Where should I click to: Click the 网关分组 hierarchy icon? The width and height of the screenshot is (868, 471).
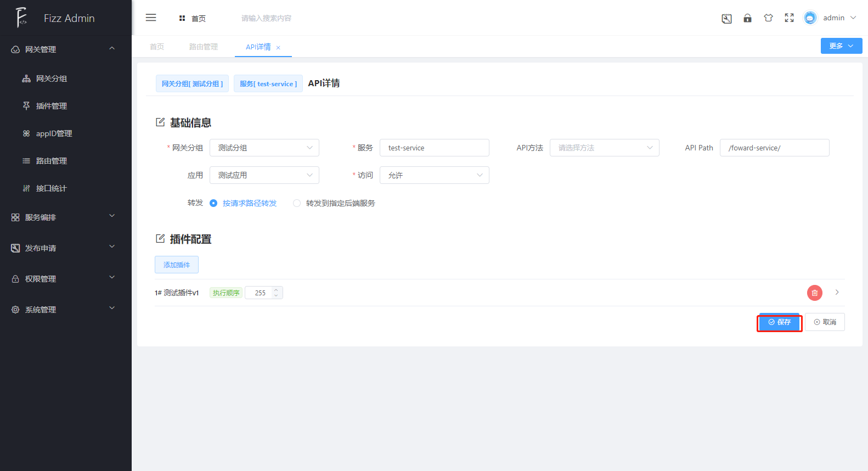(26, 78)
